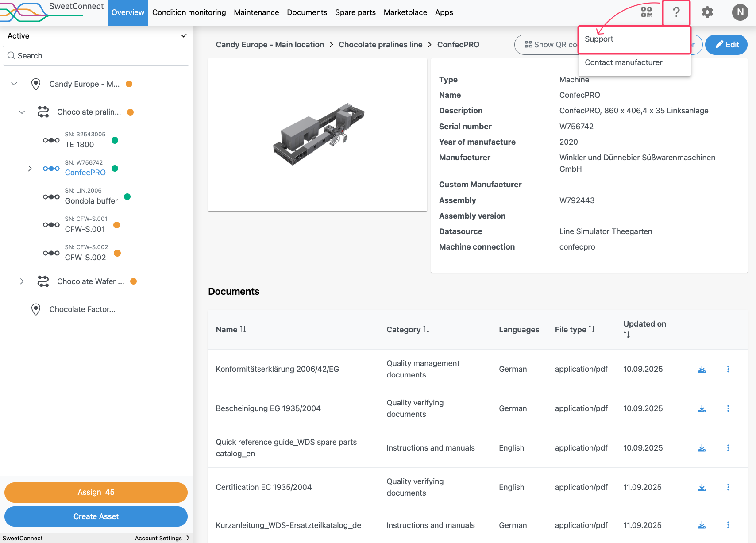
Task: Download Kurzanleitung_WDS-Ersatzteilkatalog_de document
Action: (702, 525)
